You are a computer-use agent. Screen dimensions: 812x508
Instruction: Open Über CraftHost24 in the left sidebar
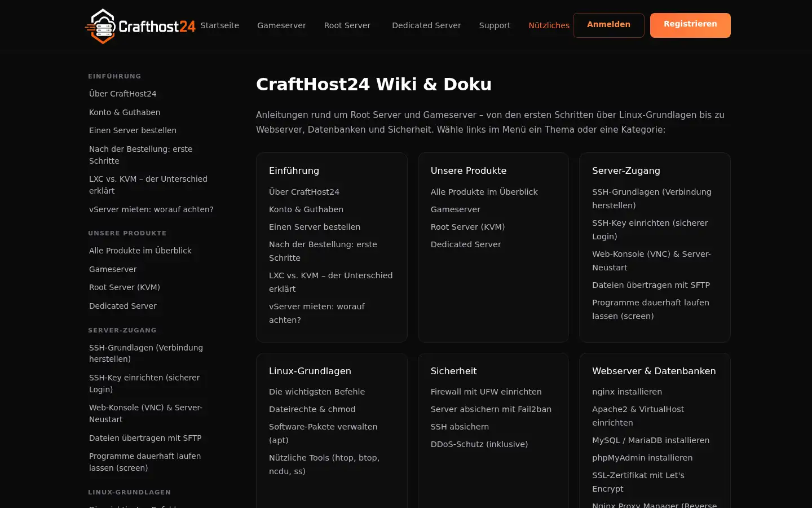pos(122,94)
